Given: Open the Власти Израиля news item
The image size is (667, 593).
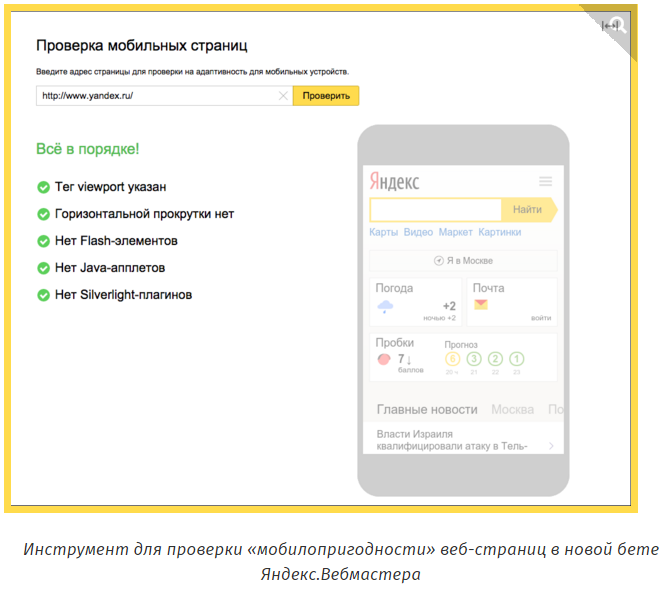Looking at the screenshot, I should click(452, 440).
